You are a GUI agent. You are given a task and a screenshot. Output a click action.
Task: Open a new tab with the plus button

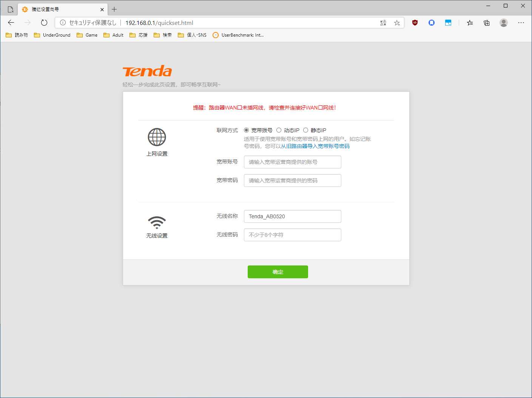[114, 9]
